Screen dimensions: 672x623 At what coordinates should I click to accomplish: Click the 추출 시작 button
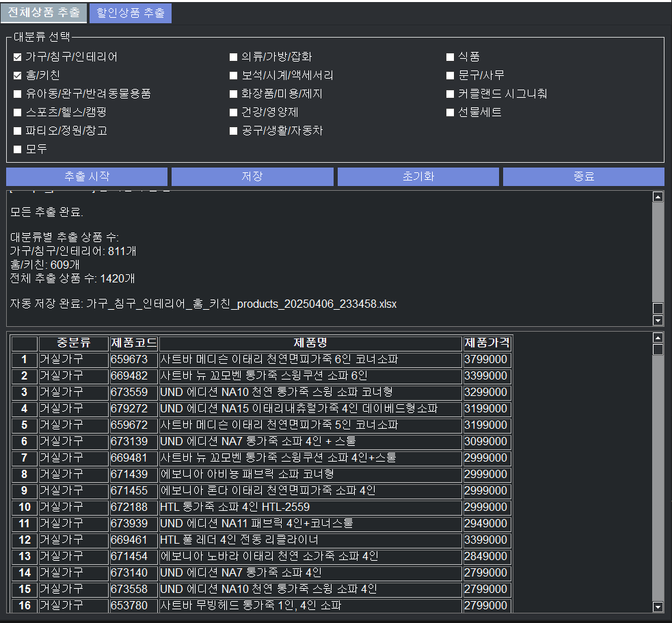[87, 176]
